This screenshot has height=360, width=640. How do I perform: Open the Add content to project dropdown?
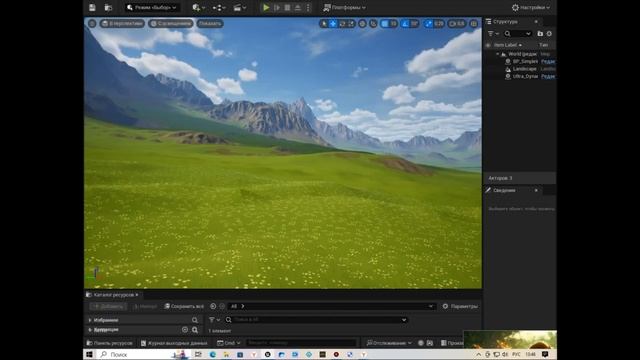click(x=199, y=7)
